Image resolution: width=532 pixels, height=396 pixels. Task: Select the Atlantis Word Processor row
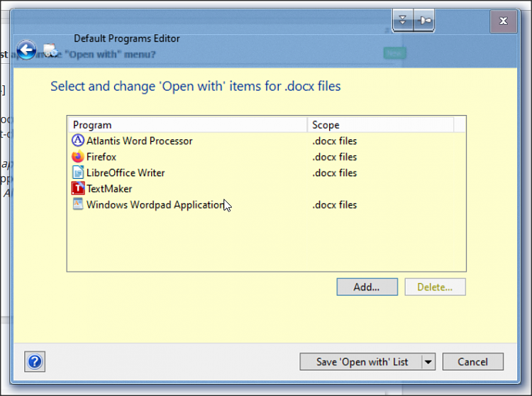[266, 141]
